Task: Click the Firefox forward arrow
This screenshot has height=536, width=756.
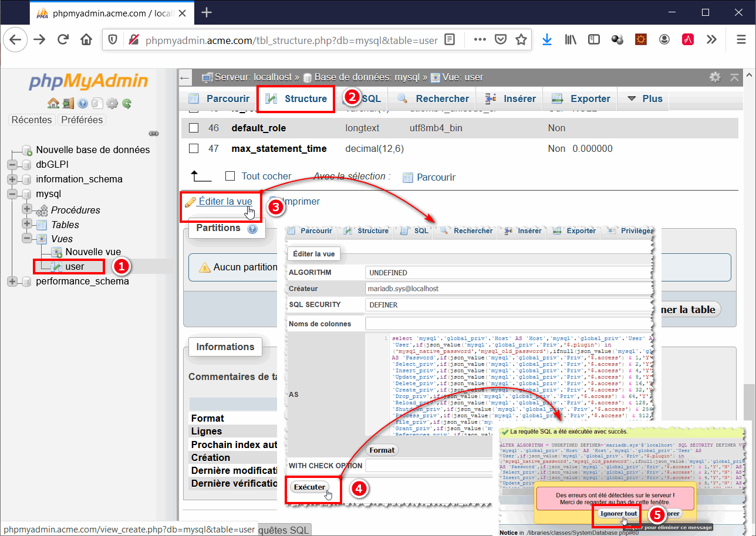Action: point(39,39)
